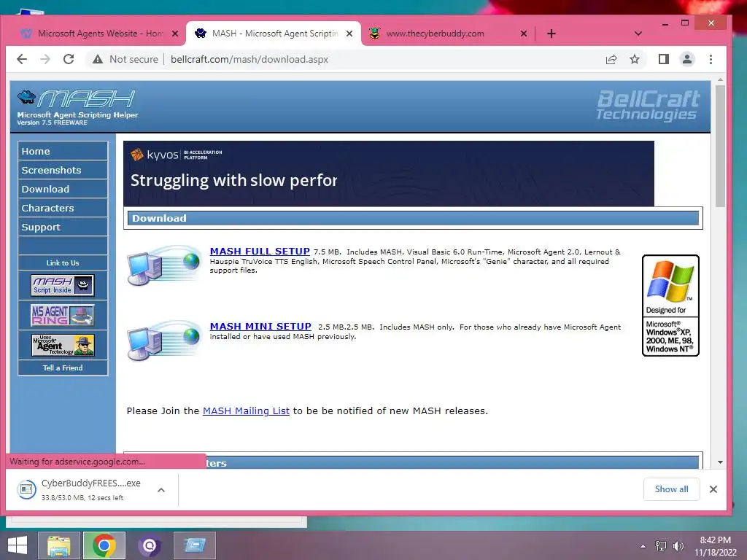
Task: Click the kyvos advertisement banner
Action: [x=388, y=174]
